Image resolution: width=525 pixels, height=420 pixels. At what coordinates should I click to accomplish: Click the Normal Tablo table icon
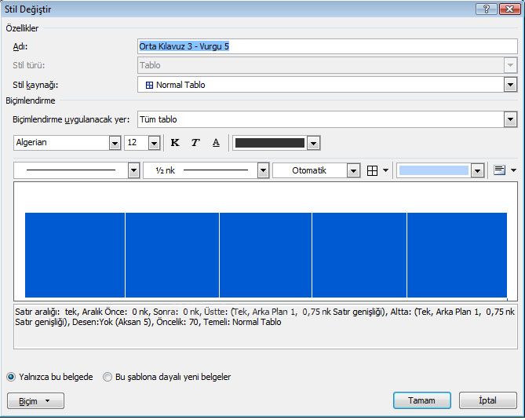tap(149, 85)
